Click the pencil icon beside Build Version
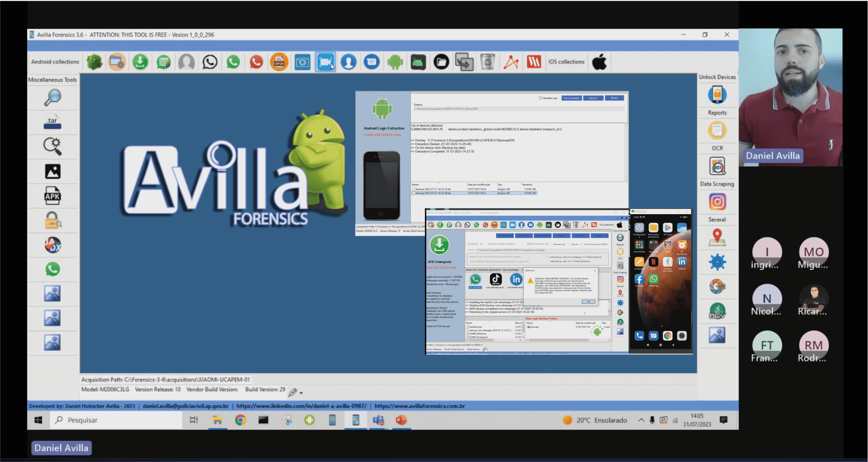 pyautogui.click(x=292, y=392)
